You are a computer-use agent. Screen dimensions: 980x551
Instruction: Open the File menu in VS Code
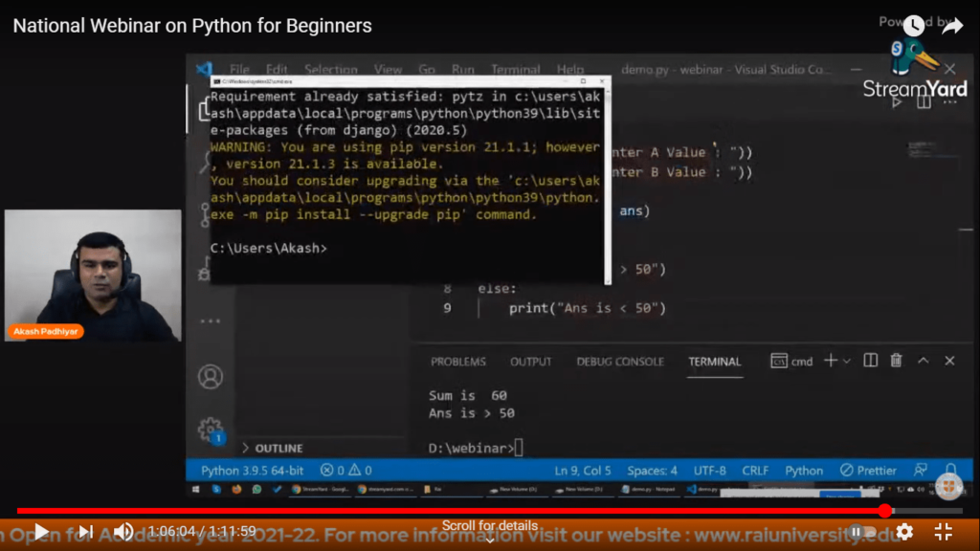(239, 69)
